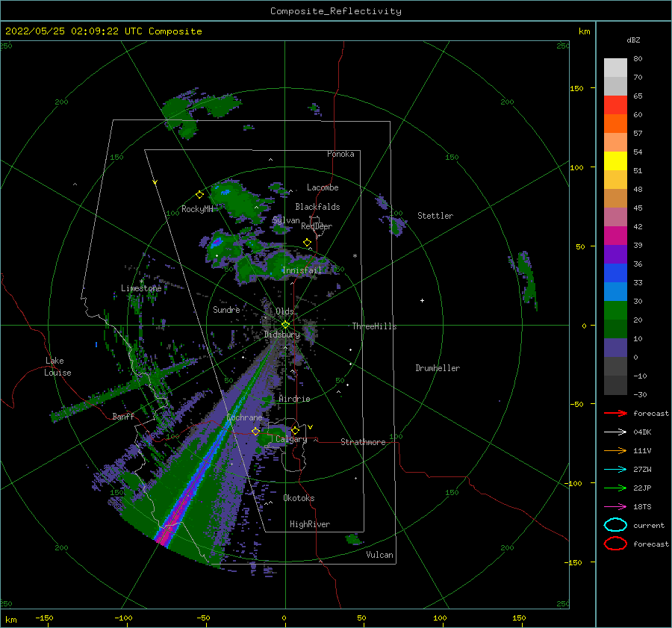Screen dimensions: 672x628
Task: Click the Calgary city label
Action: coord(291,439)
